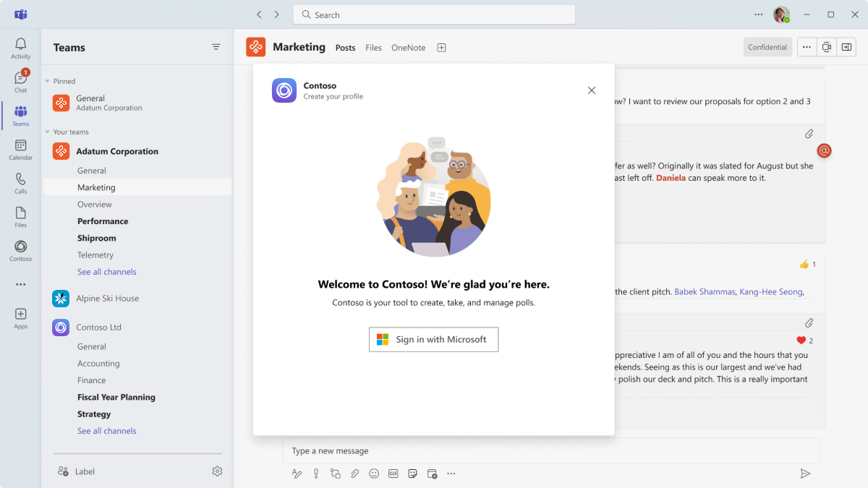The height and width of the screenshot is (488, 868).
Task: Focus the Search box
Action: point(434,14)
